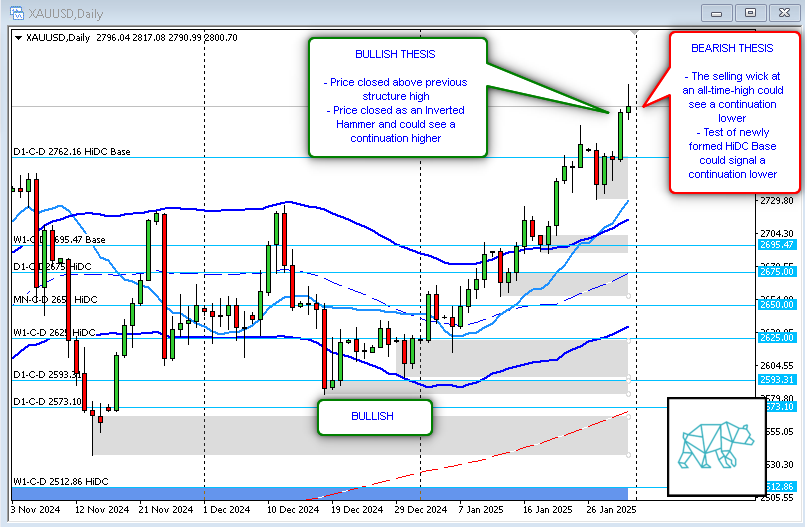
Task: Click the 2593.31 price tag on axis
Action: click(776, 380)
